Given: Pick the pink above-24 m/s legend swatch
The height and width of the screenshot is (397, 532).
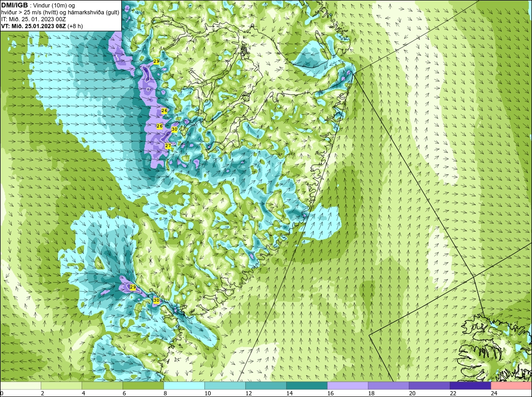Looking at the screenshot, I should pos(511,386).
